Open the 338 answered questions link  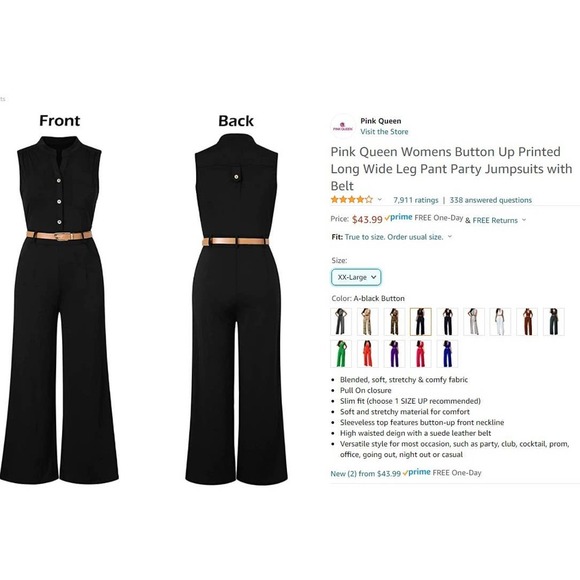[490, 200]
